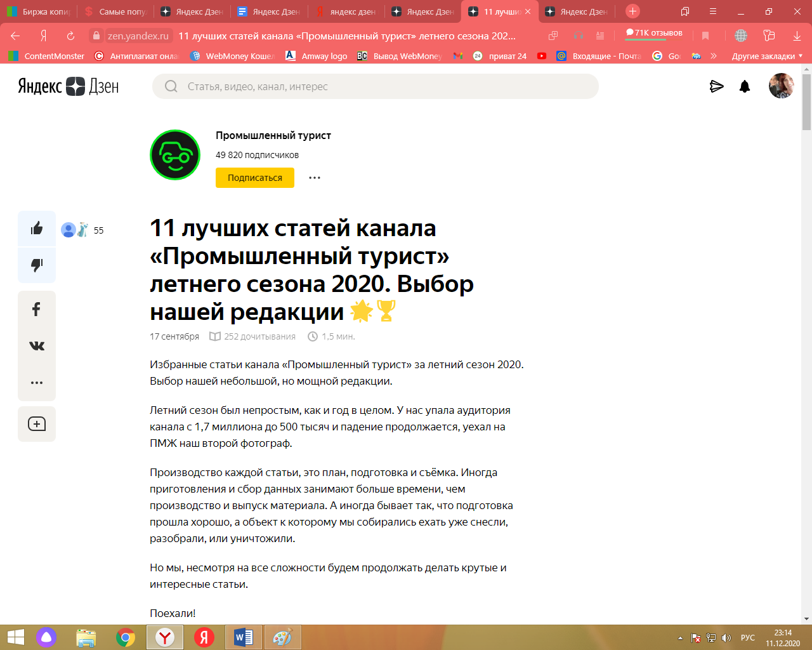The height and width of the screenshot is (650, 812).
Task: Share article on VK
Action: 37,346
